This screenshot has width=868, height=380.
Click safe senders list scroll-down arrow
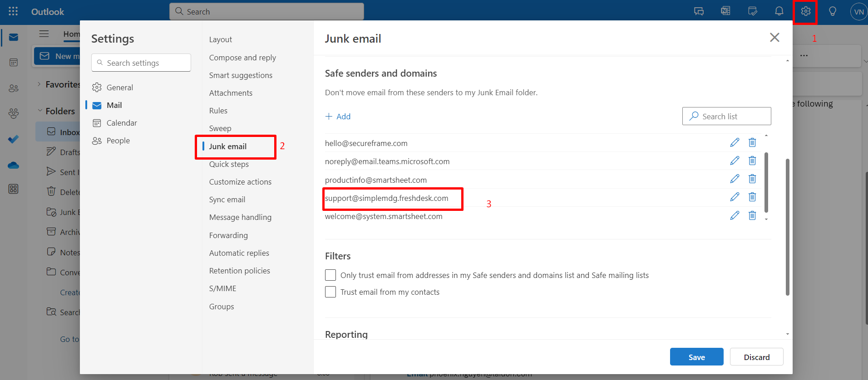(x=766, y=219)
